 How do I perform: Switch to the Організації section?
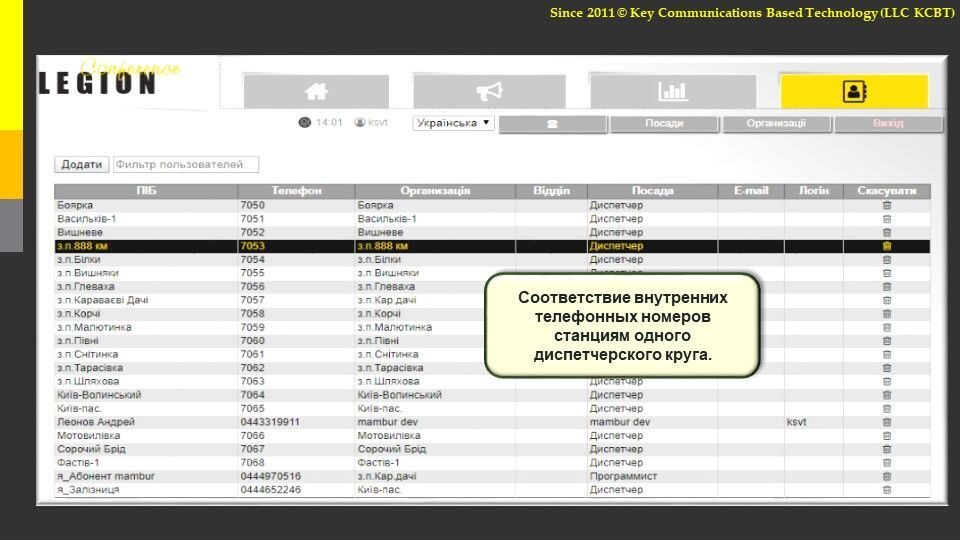tap(776, 124)
